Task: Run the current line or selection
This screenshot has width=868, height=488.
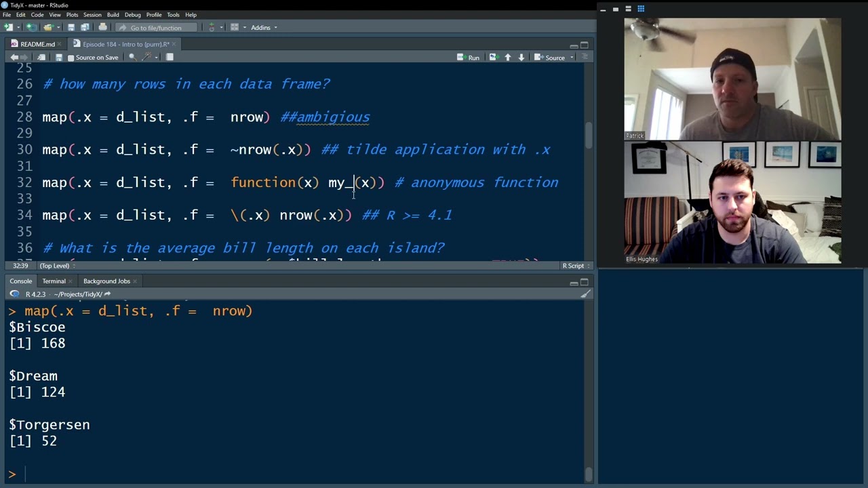Action: coord(468,58)
